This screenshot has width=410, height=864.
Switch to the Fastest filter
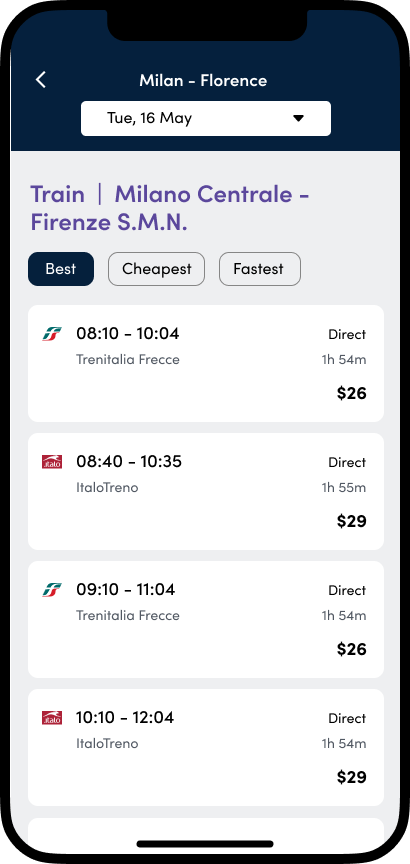(260, 269)
